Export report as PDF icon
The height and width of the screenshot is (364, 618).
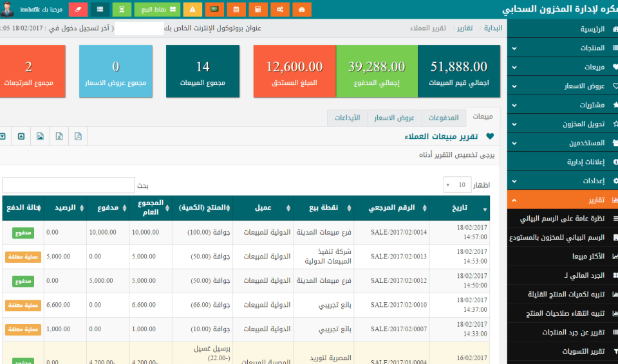[78, 136]
